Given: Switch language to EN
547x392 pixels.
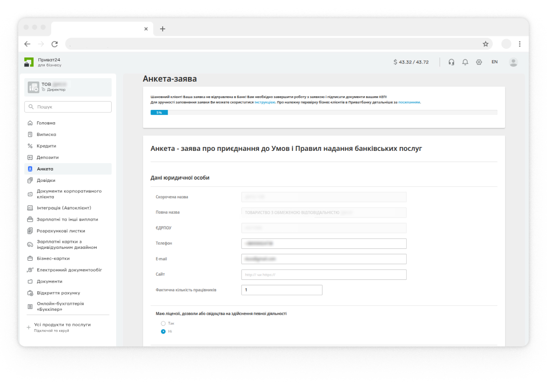Looking at the screenshot, I should (x=495, y=62).
